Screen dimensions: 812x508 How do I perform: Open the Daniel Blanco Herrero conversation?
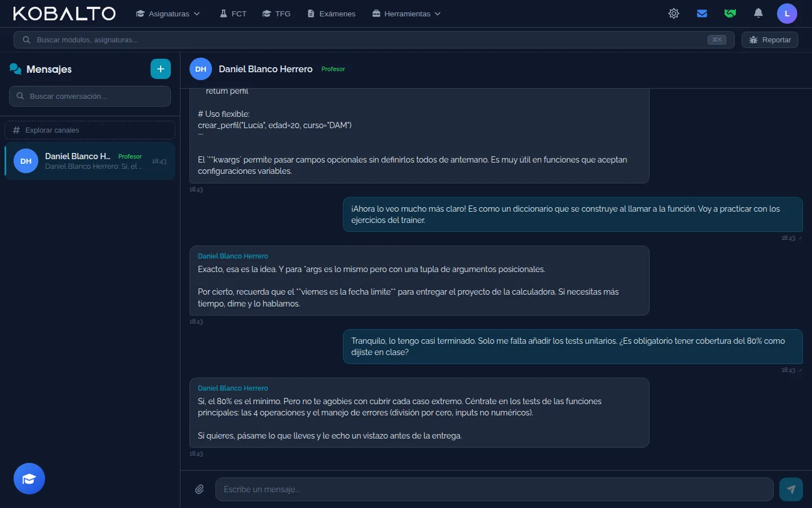[x=90, y=161]
